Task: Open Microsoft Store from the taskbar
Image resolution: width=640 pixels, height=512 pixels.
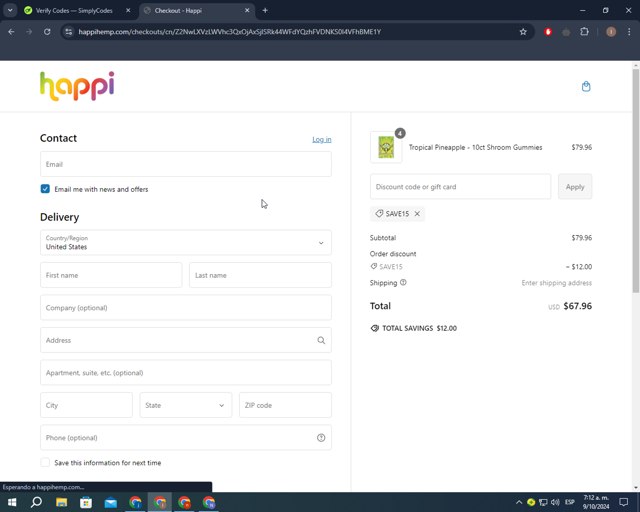Action: (x=86, y=502)
